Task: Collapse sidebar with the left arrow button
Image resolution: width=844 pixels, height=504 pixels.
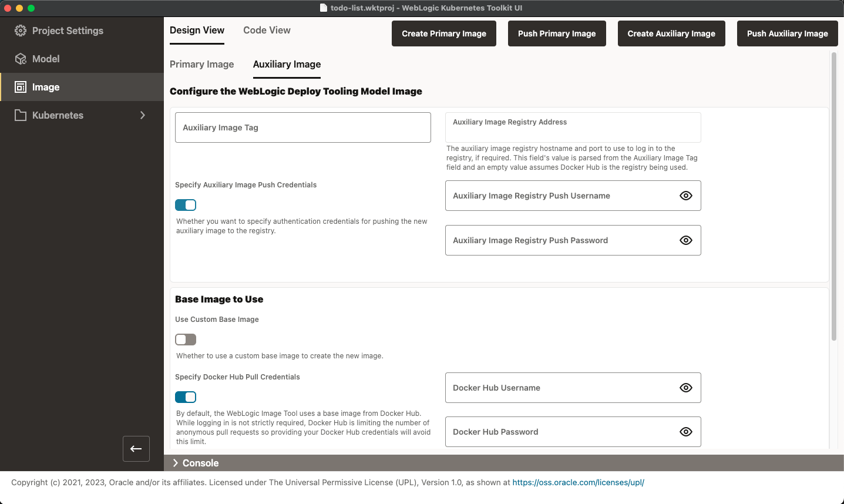Action: point(136,449)
